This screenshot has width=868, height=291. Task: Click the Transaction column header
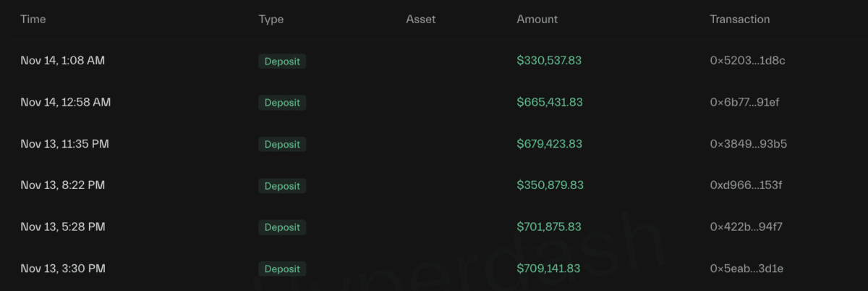740,20
